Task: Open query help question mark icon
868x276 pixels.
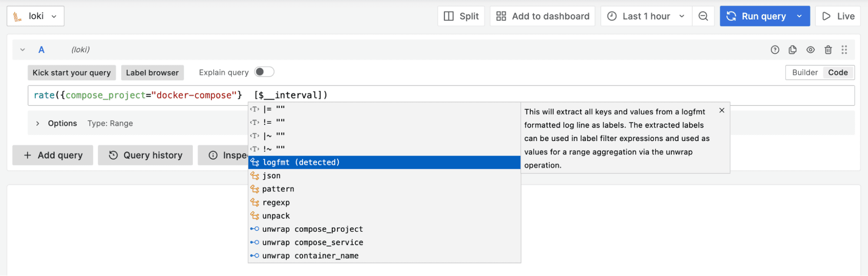Action: (775, 50)
